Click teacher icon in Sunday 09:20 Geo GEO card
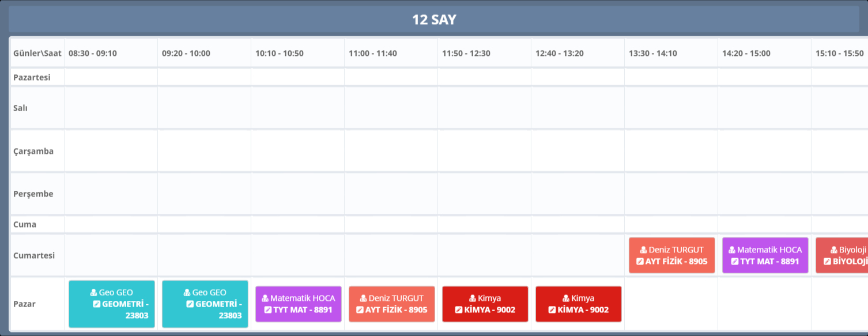Image resolution: width=868 pixels, height=336 pixels. (187, 293)
